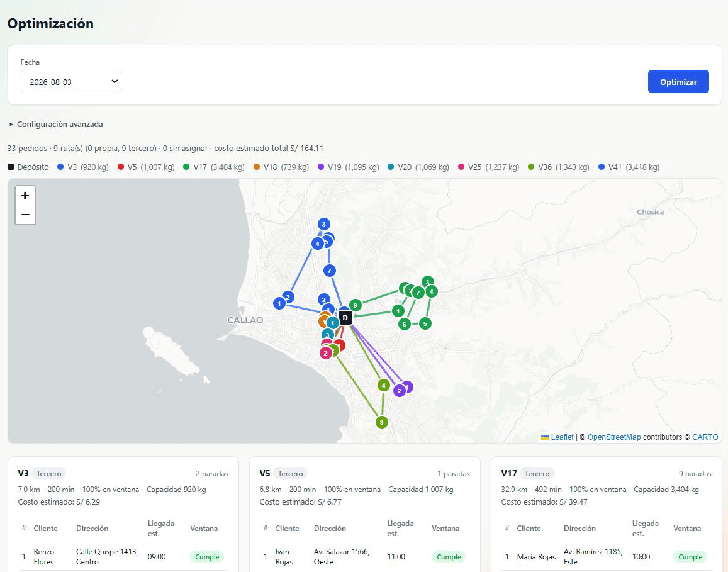Click the V19 purple legend dot

pos(321,167)
